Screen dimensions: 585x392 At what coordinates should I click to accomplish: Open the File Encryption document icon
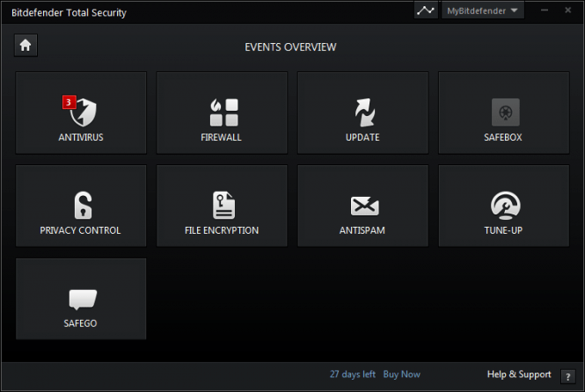(223, 205)
